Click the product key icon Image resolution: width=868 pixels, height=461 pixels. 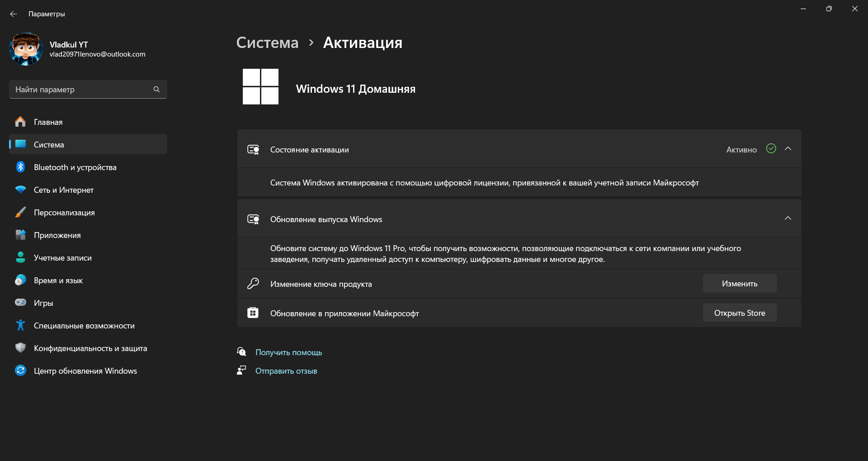(x=253, y=284)
